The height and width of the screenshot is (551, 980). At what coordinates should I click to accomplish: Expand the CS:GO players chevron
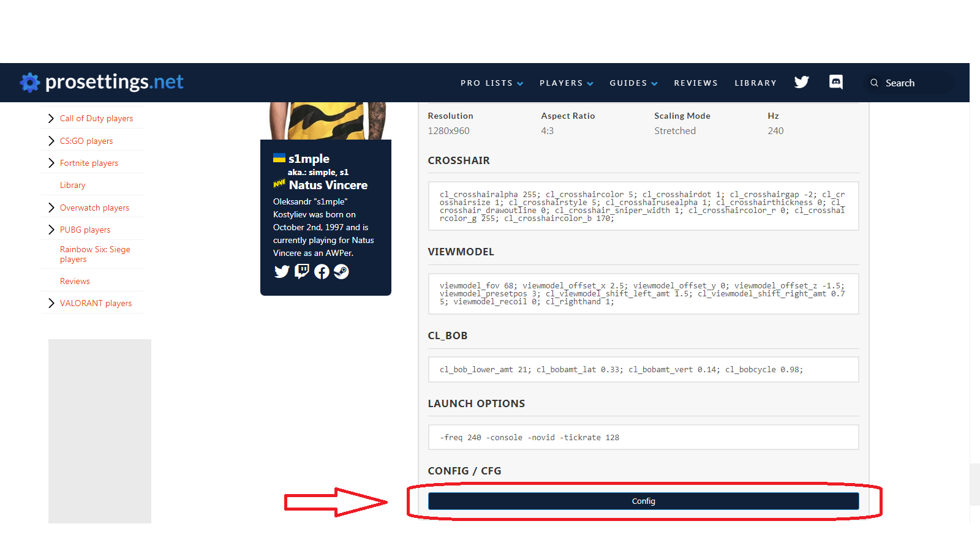point(51,141)
